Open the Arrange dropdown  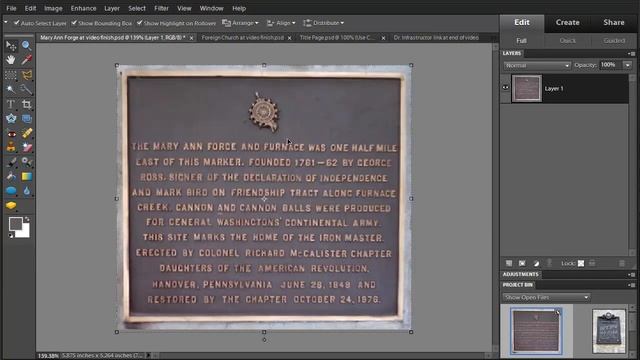240,23
